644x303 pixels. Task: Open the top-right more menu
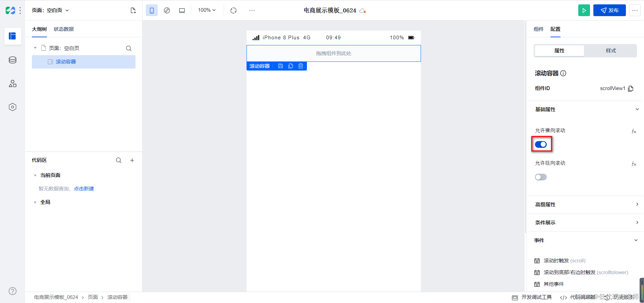635,10
